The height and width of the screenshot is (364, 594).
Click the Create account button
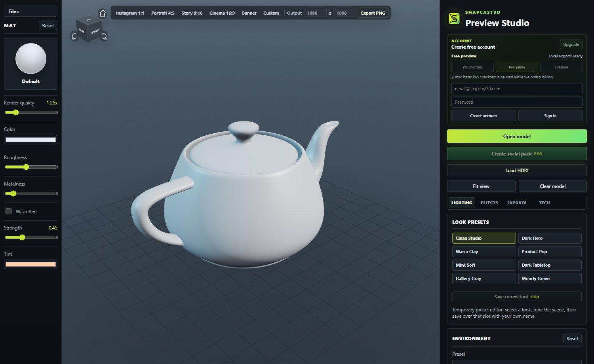[484, 116]
